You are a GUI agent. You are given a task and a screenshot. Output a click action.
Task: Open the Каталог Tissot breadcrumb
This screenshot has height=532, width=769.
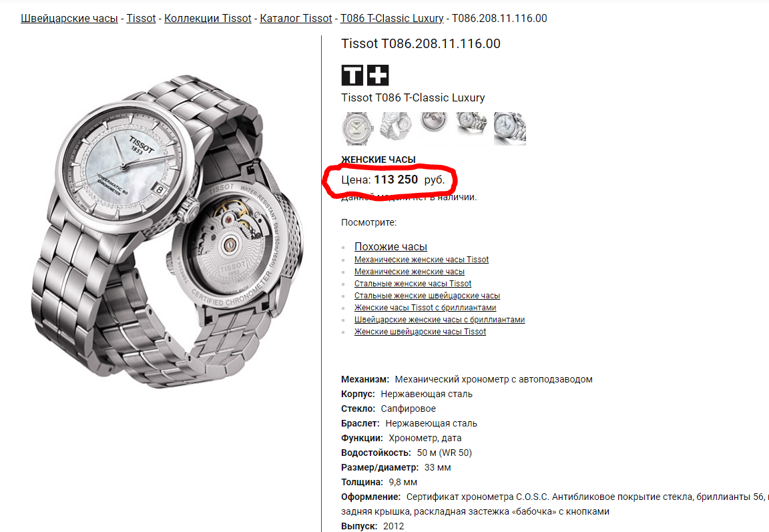[296, 19]
